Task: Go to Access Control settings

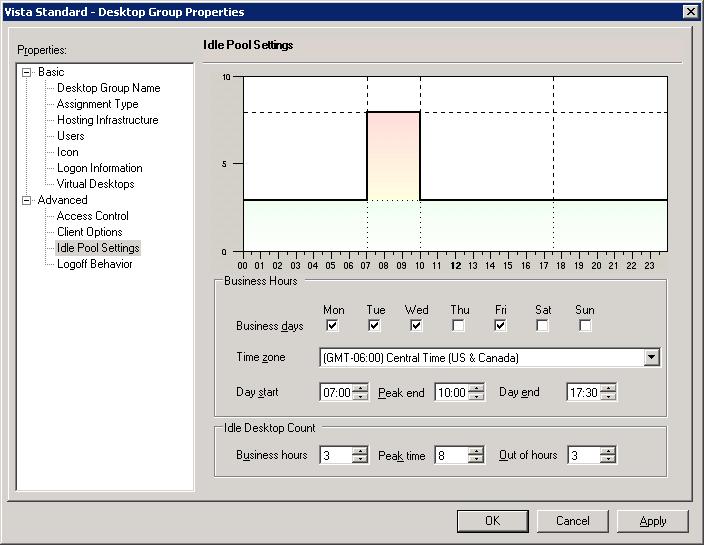Action: point(92,216)
